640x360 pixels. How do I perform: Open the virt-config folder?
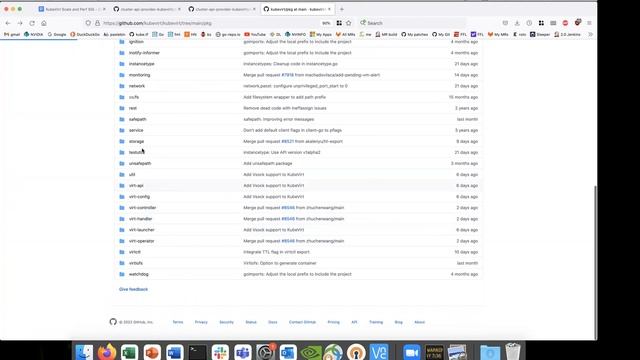click(139, 197)
